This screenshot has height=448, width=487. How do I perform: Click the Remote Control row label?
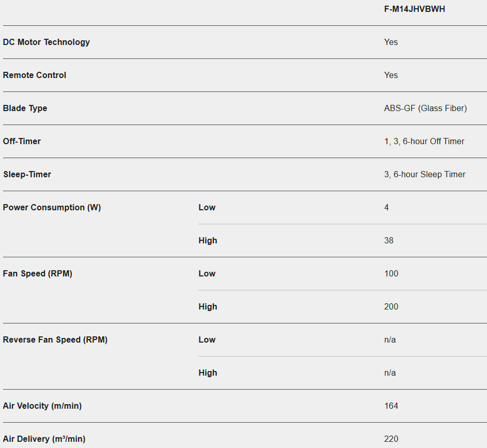tap(35, 75)
